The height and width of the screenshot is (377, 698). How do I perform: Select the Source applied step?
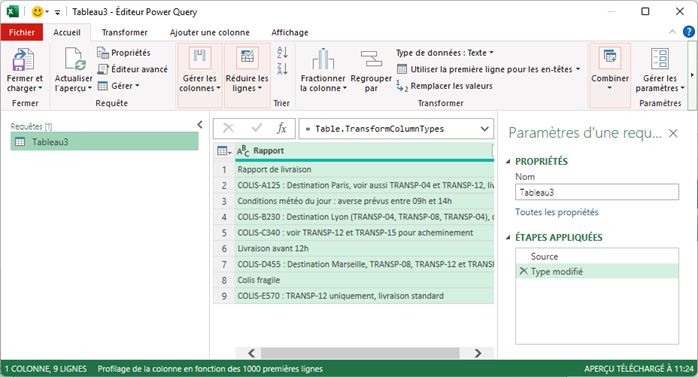tap(597, 256)
